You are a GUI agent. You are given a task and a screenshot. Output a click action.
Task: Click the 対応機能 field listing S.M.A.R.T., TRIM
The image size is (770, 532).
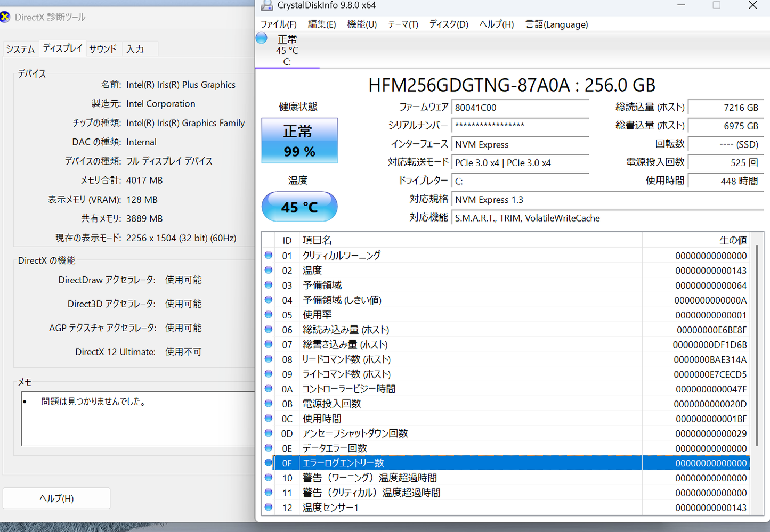coord(607,218)
